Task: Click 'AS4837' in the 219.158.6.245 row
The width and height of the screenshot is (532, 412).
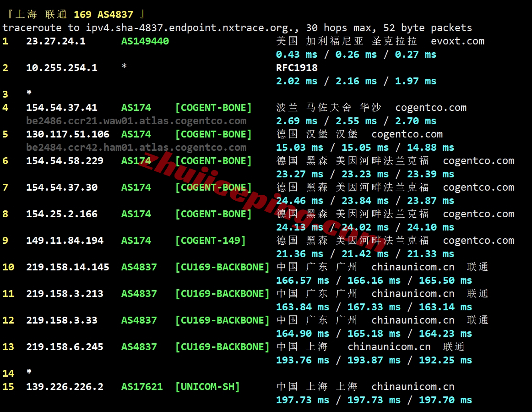Action: point(139,347)
